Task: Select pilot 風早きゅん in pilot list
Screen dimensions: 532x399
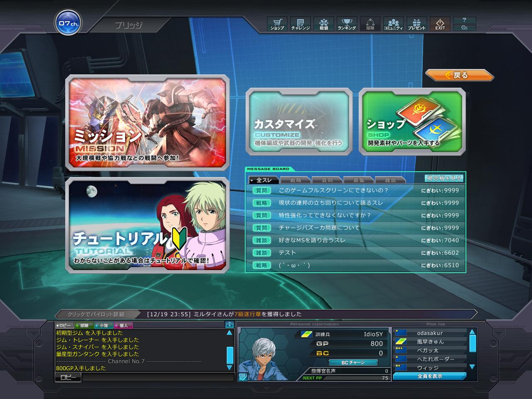Action: (430, 342)
